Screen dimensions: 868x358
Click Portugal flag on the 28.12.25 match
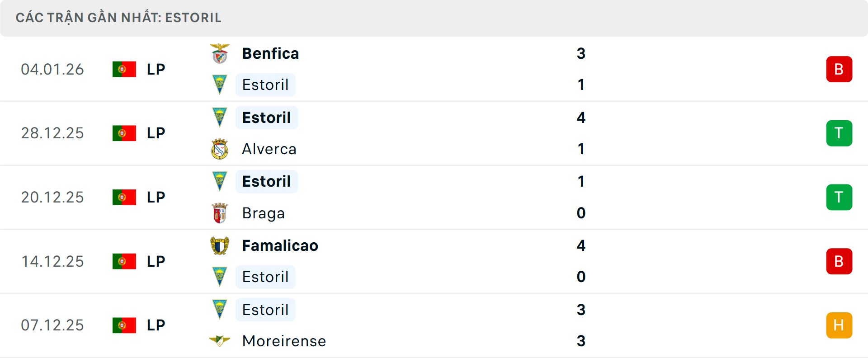tap(124, 133)
